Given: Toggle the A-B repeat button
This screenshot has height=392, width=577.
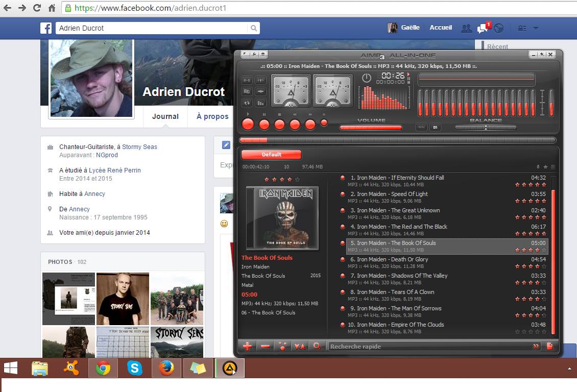Looking at the screenshot, I should click(247, 80).
